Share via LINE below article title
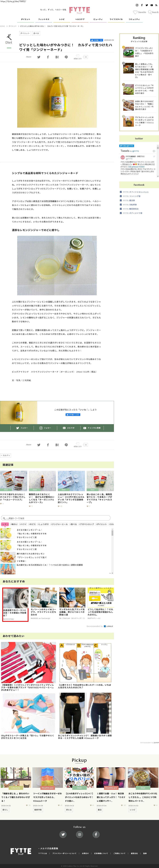 tap(66, 57)
